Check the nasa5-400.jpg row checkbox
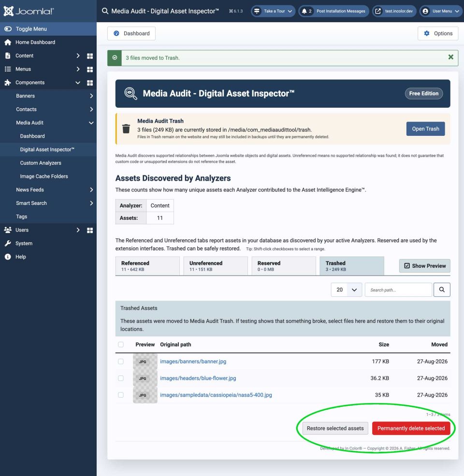 coord(121,395)
